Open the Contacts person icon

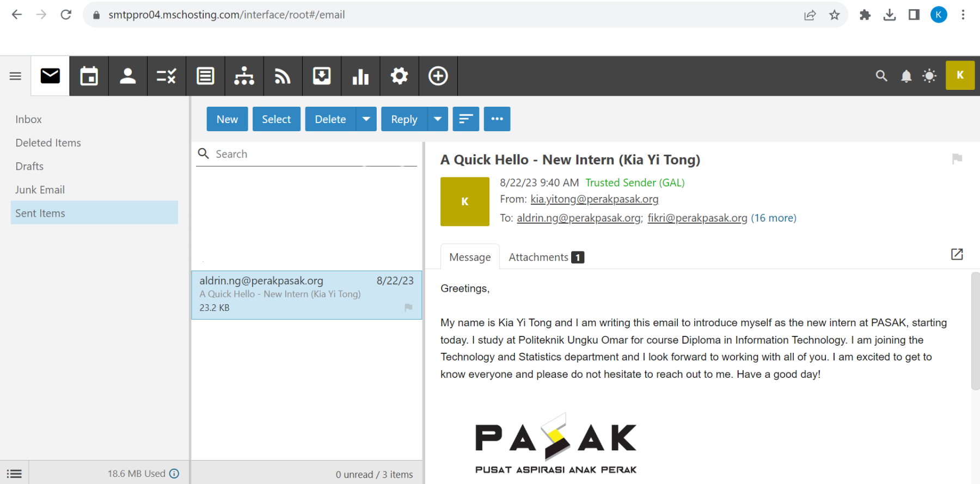point(127,76)
